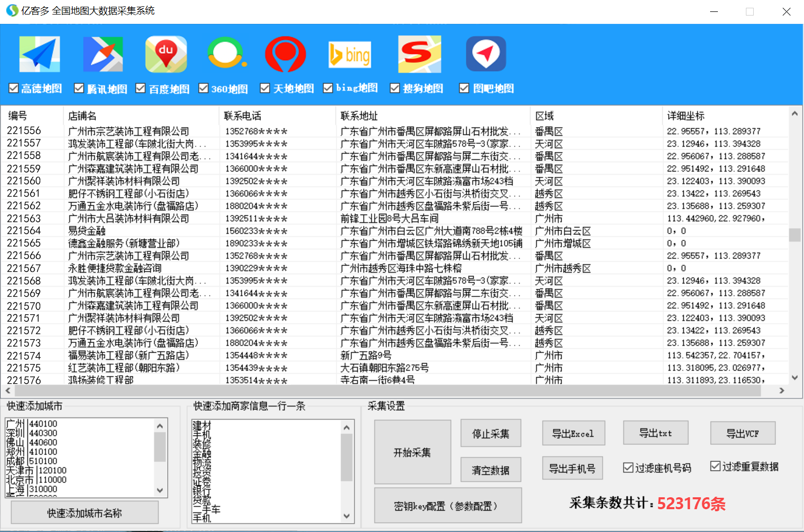Export data with the 导出Excel button
Image resolution: width=804 pixels, height=532 pixels.
pyautogui.click(x=573, y=433)
